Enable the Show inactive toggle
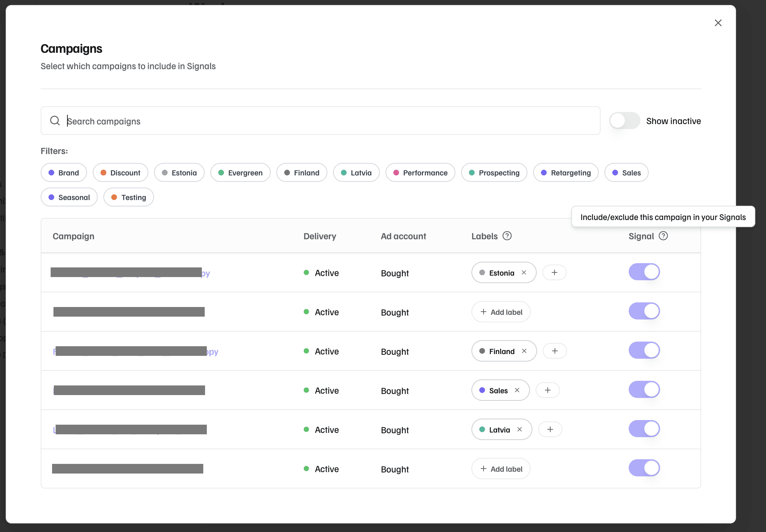766x532 pixels. click(624, 121)
